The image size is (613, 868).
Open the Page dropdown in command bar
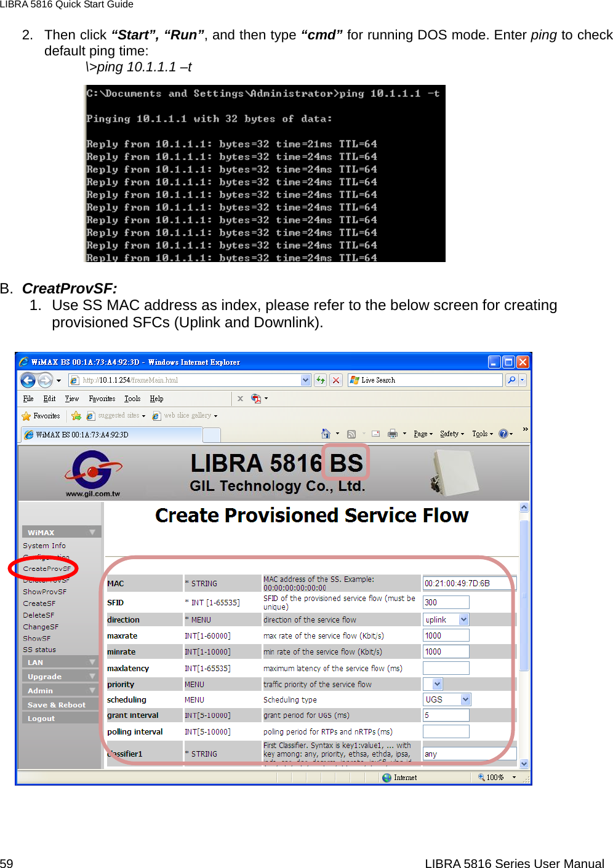(423, 434)
